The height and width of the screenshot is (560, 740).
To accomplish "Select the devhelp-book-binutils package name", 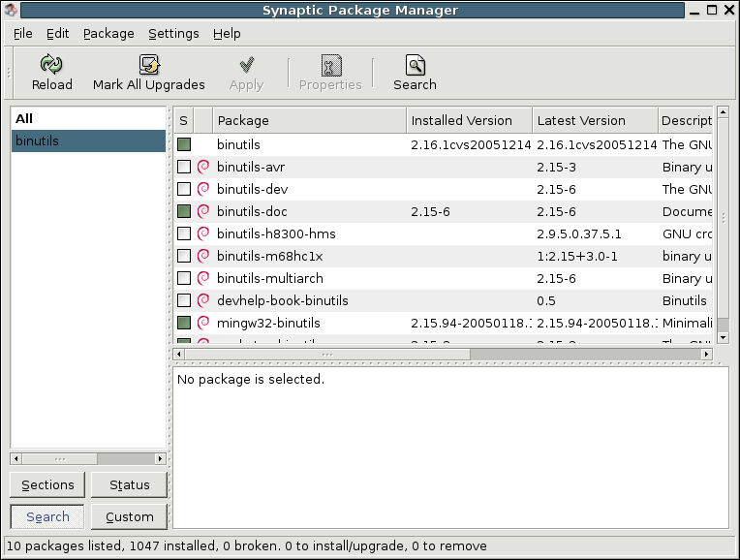I will tap(282, 300).
